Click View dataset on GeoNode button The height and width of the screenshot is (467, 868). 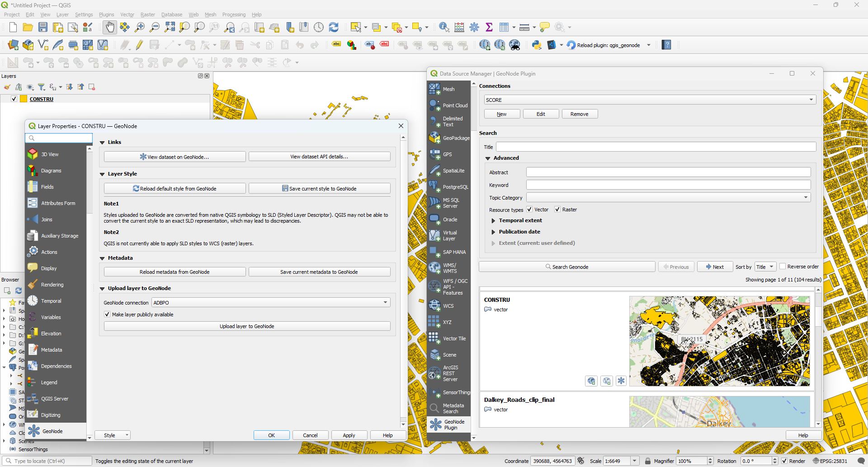[x=175, y=157]
